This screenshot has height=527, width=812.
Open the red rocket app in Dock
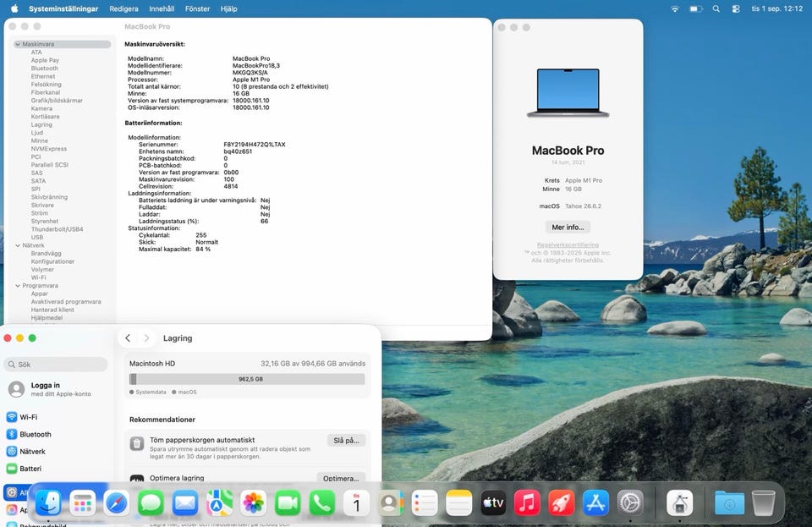click(x=562, y=502)
